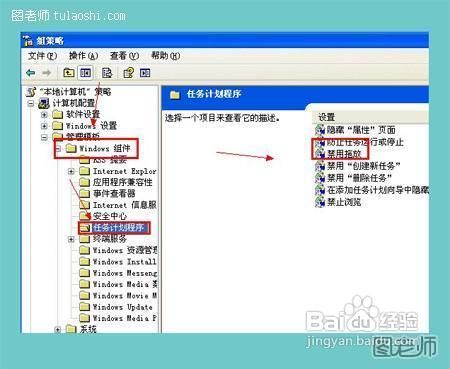Click the Up one level folder icon

[69, 73]
